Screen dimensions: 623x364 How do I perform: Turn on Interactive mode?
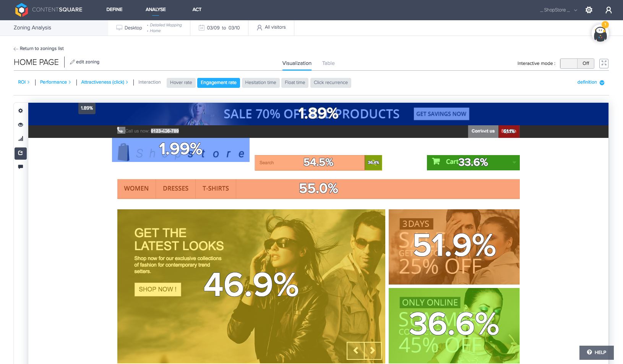tap(569, 63)
